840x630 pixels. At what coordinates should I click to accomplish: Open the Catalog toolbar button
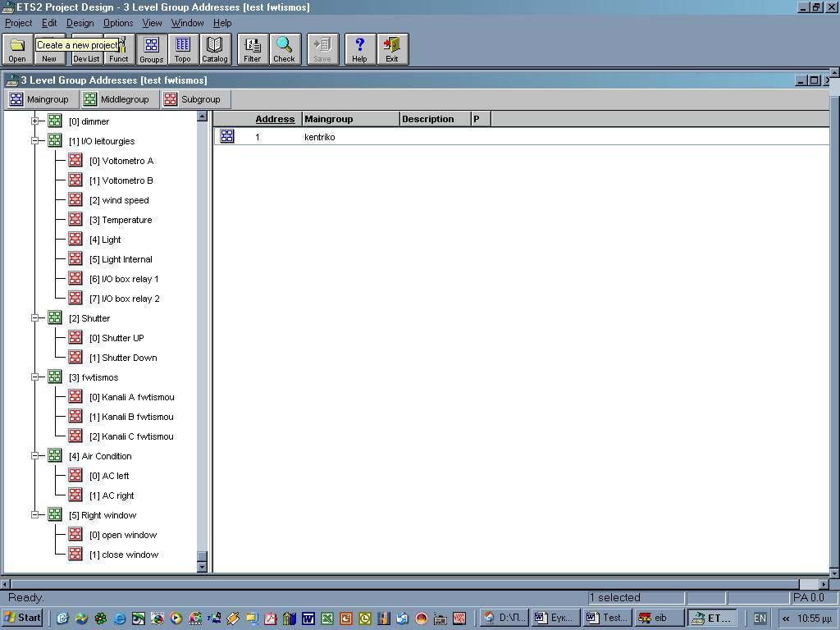point(215,49)
